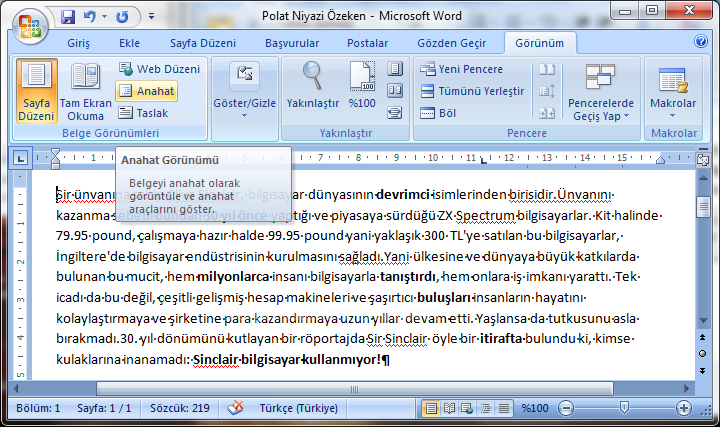Click Sözcük: 219 word count
This screenshot has height=427, width=720.
coord(180,408)
